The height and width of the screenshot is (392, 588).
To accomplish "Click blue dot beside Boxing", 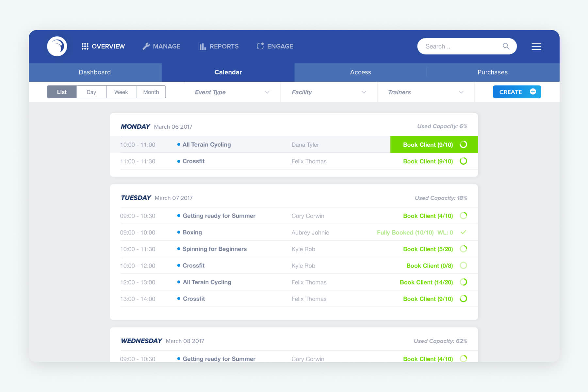I will click(179, 232).
